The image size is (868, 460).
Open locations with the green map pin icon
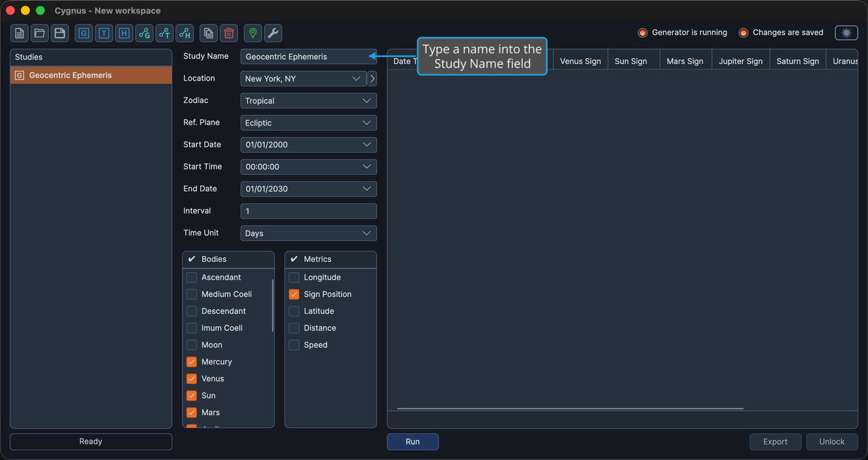click(253, 33)
